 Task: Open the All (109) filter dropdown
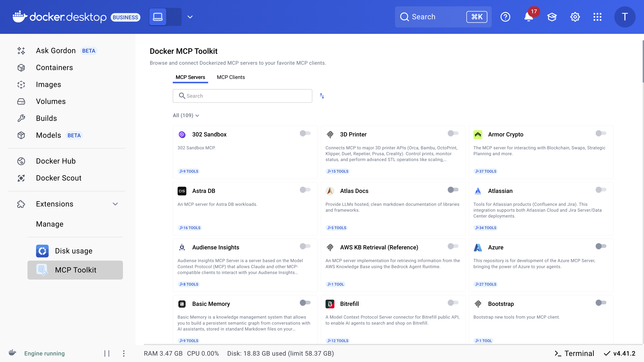pos(186,115)
